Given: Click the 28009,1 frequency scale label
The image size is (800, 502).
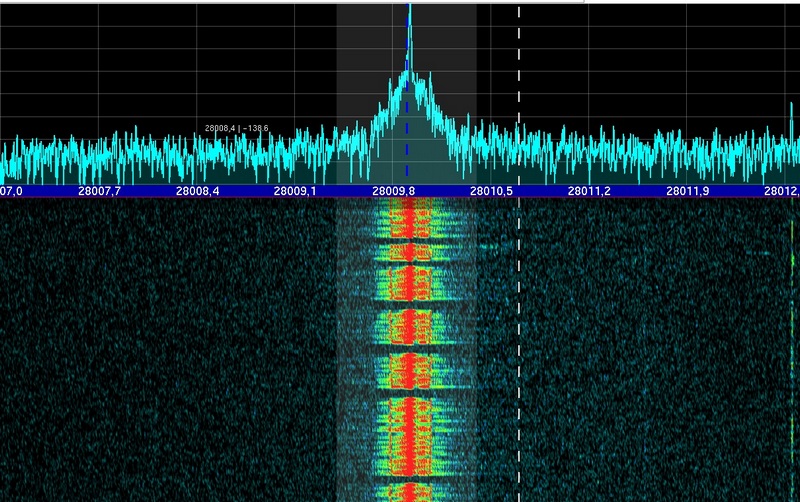Looking at the screenshot, I should [296, 190].
